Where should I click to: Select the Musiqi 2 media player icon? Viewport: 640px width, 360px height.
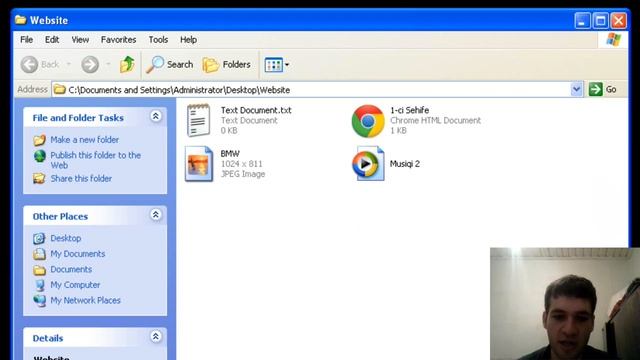368,164
